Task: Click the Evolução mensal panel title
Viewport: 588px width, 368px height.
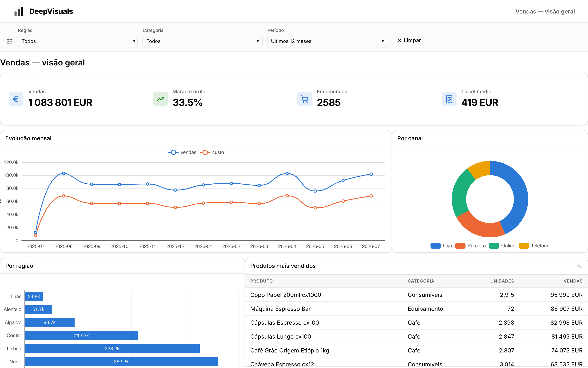Action: (28, 138)
